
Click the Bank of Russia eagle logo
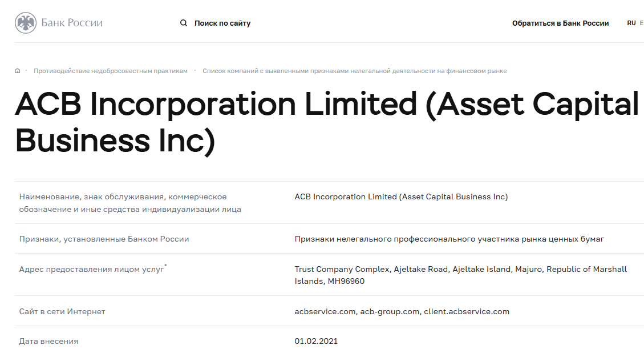tap(26, 23)
